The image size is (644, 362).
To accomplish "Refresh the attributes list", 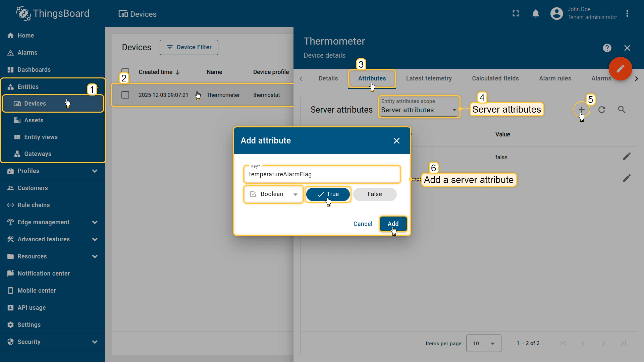I will click(x=602, y=110).
